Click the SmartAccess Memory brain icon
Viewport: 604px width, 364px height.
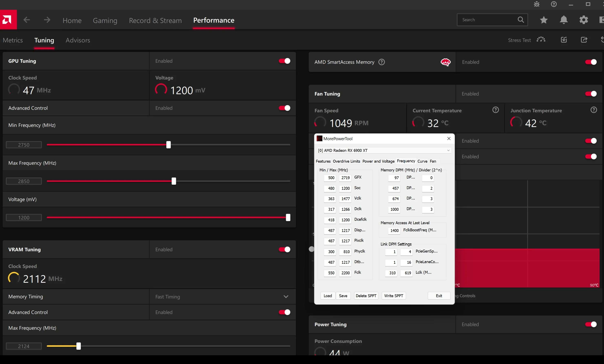(445, 62)
